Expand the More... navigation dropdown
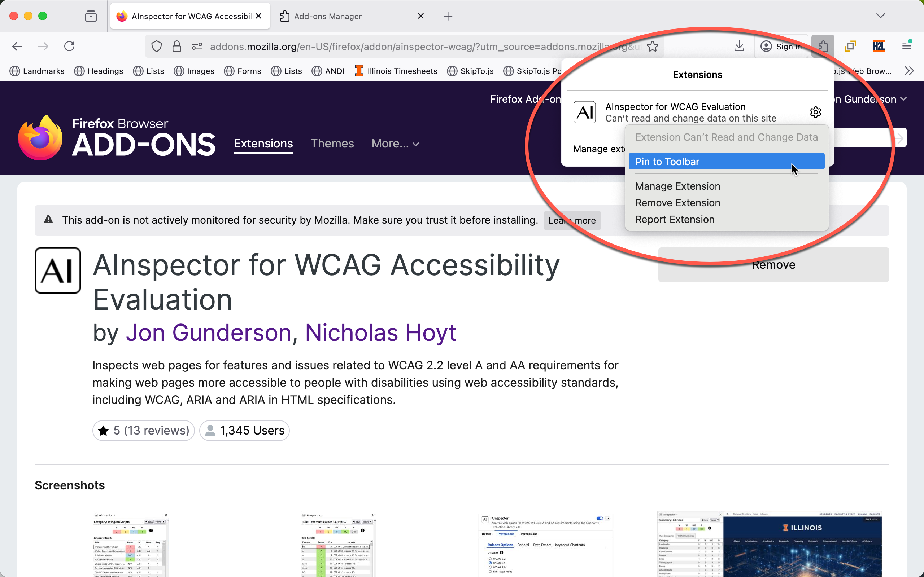Screen dimensions: 924x577 click(395, 144)
